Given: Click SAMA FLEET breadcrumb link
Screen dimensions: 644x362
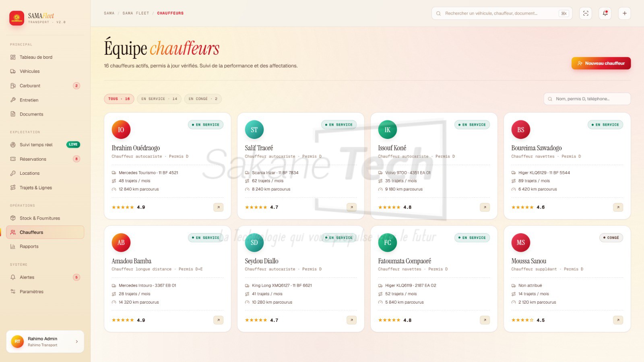Looking at the screenshot, I should (136, 13).
